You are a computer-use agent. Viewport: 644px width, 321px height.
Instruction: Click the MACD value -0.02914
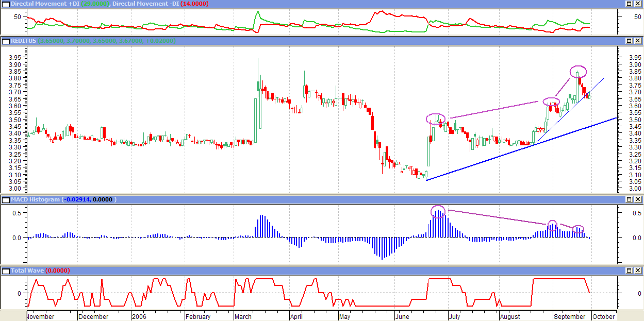point(76,199)
